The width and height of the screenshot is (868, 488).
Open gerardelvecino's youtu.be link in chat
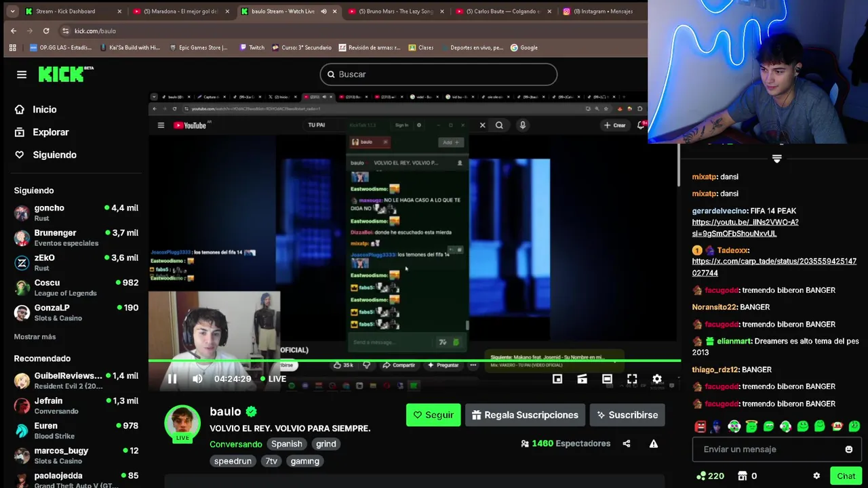tap(745, 228)
